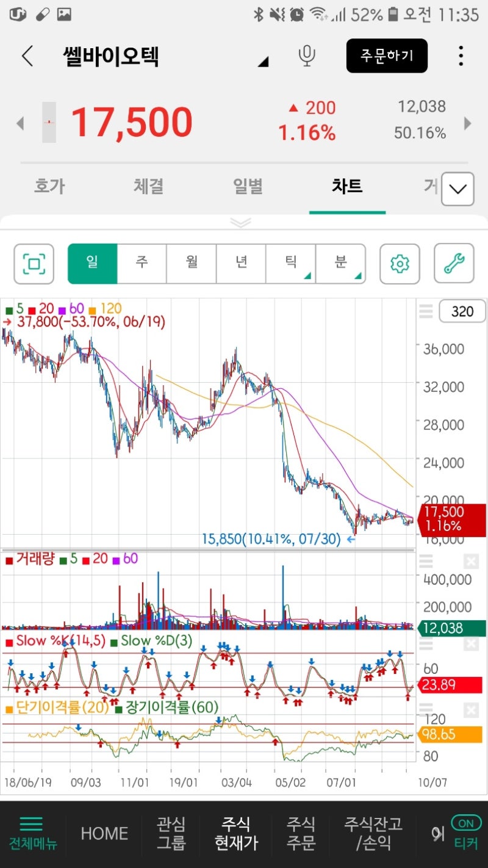Open chart settings gear icon
Screen dimensions: 488x868
(x=400, y=264)
